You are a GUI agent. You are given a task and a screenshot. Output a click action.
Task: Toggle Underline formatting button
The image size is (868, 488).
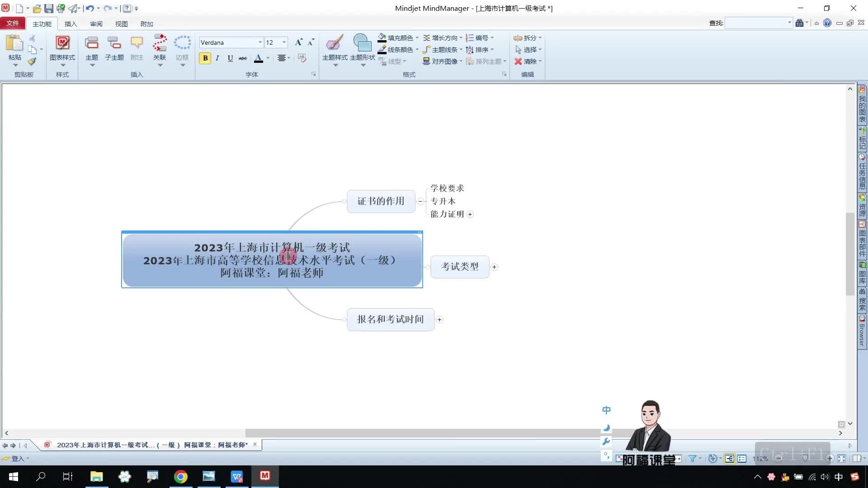pyautogui.click(x=230, y=58)
